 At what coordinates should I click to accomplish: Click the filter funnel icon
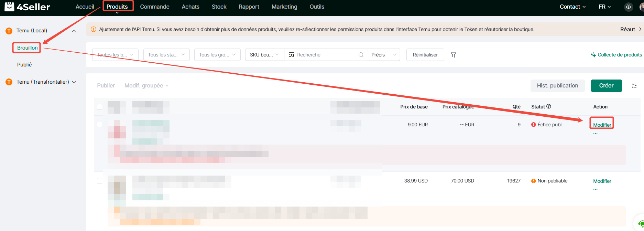tap(454, 55)
